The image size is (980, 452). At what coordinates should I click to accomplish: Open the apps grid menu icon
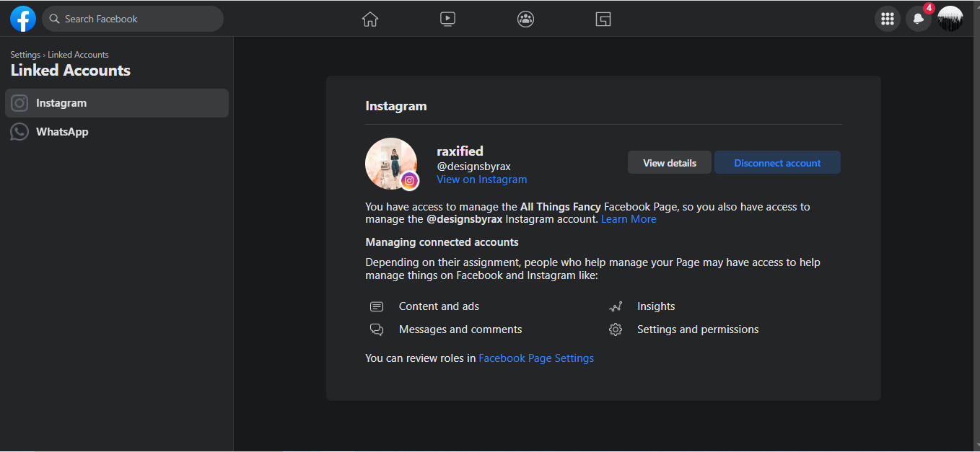click(x=888, y=19)
